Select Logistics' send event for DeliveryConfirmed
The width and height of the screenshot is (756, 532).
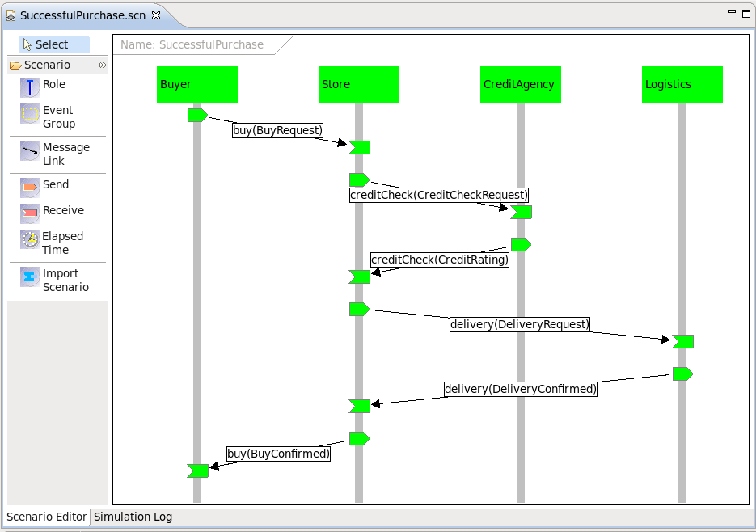[682, 374]
